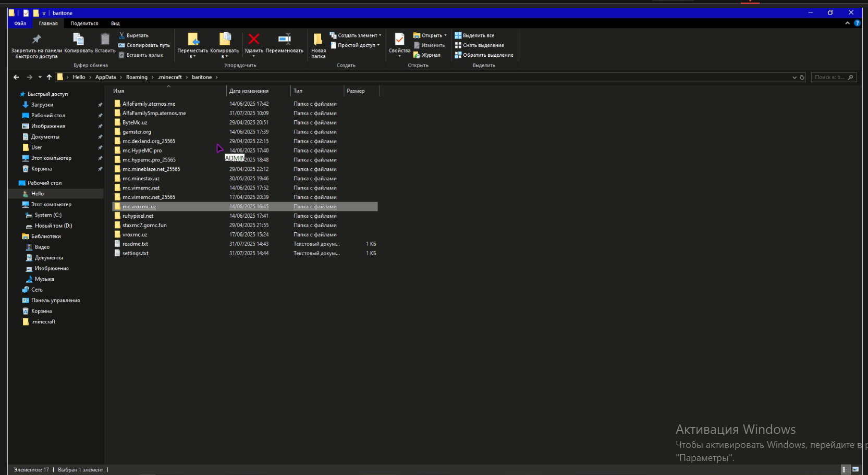Expand the address bar history dropdown

[794, 77]
